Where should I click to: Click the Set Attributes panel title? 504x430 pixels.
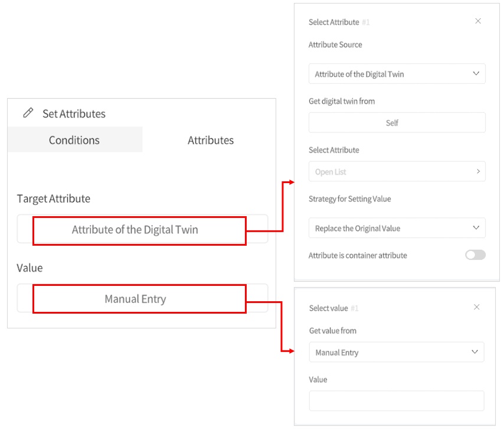coord(74,113)
